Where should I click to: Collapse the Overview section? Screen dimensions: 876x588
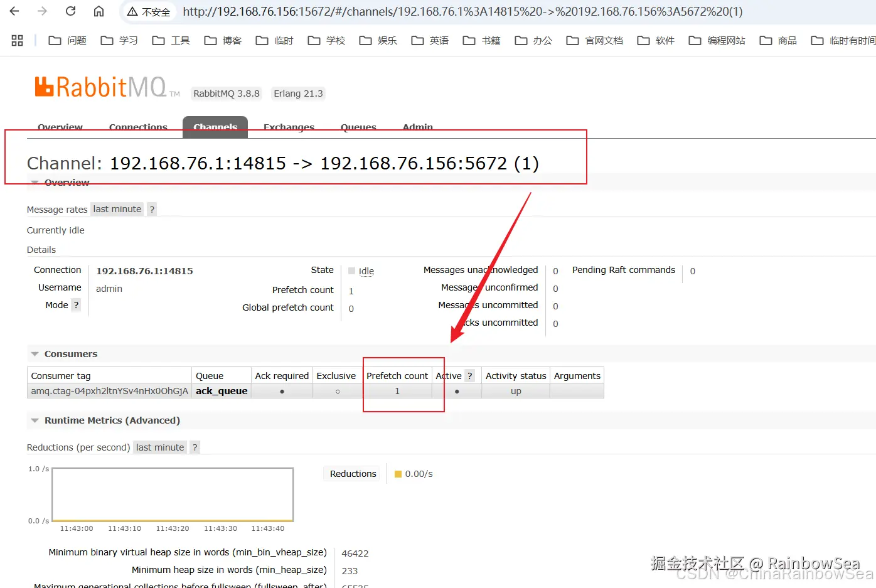coord(67,183)
